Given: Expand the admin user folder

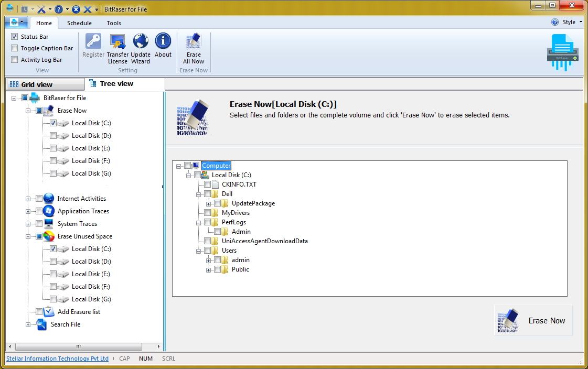Looking at the screenshot, I should (x=208, y=261).
